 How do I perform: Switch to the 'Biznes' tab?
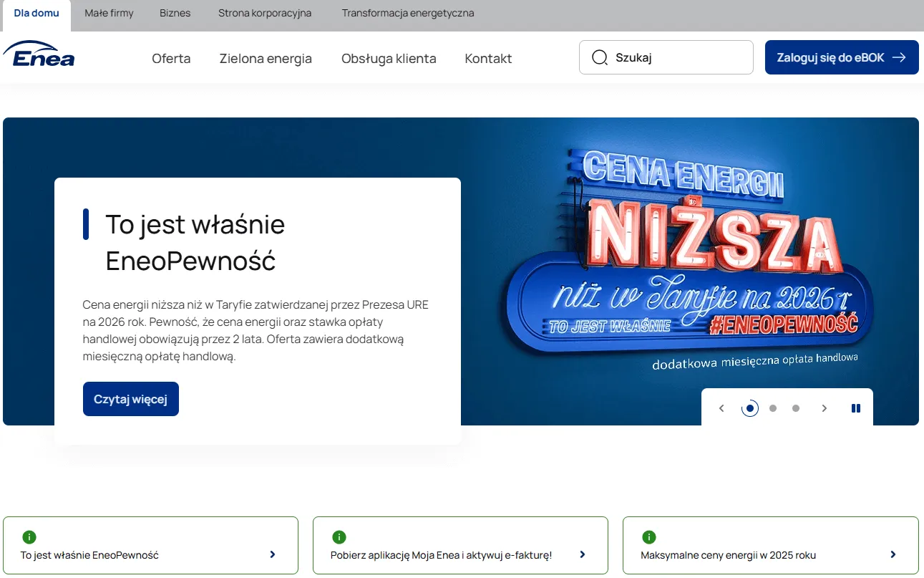tap(175, 14)
